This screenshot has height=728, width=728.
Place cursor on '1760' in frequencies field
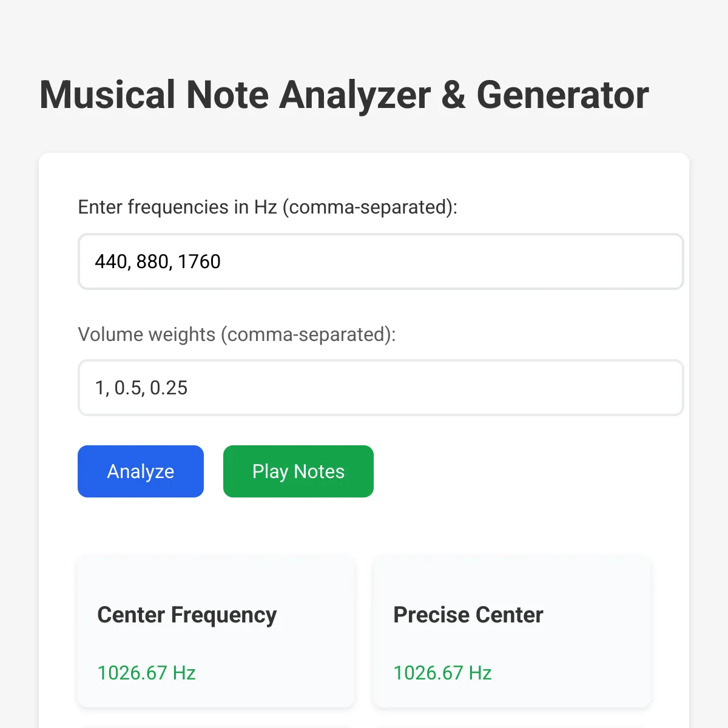pos(199,261)
